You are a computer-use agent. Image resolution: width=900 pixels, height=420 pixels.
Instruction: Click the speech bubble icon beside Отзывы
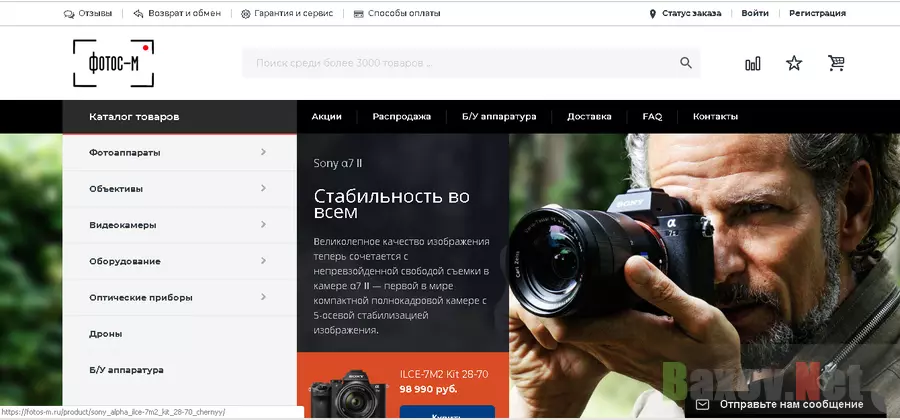(x=69, y=14)
